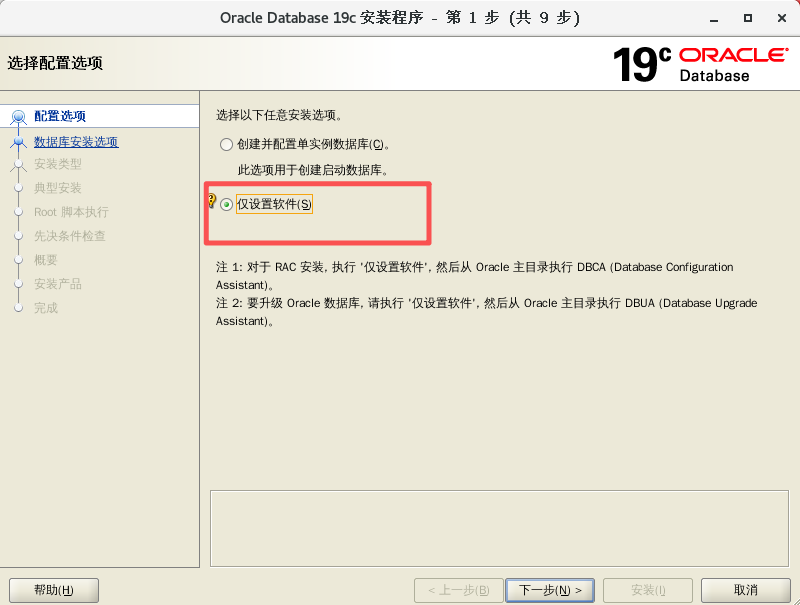Go to next step with 下一步(N)
The width and height of the screenshot is (800, 605).
tap(549, 590)
